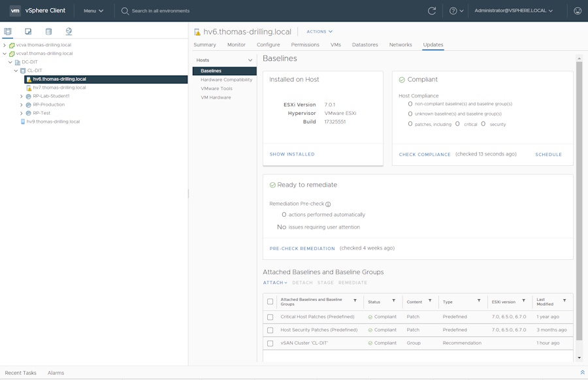Open the VMs and Templates inventory view
Screen dimensions: 588x380
click(28, 31)
